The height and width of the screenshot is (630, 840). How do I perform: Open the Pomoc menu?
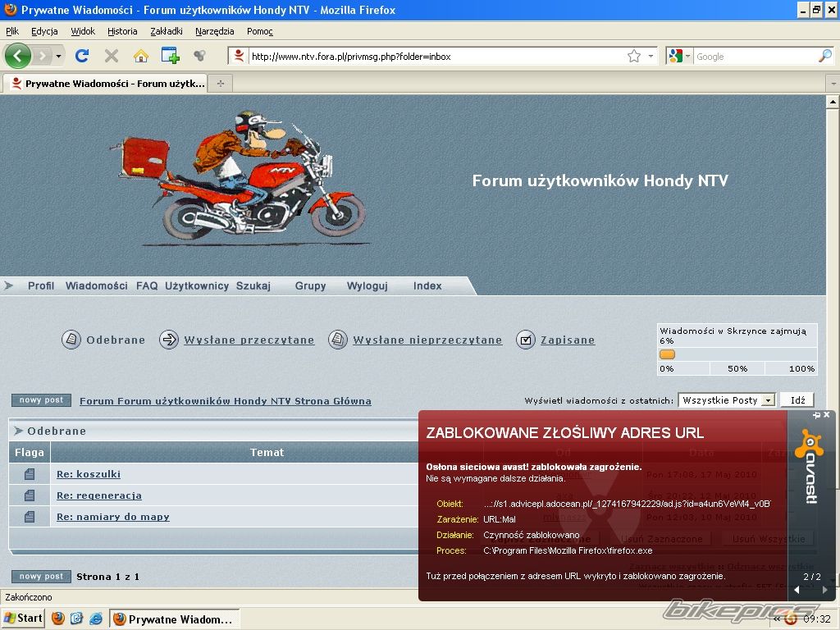[x=260, y=31]
